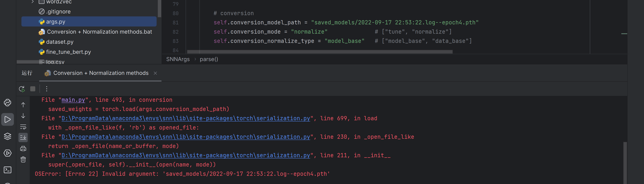This screenshot has height=184, width=644.
Task: Open dataset.py in project tree
Action: (x=60, y=42)
